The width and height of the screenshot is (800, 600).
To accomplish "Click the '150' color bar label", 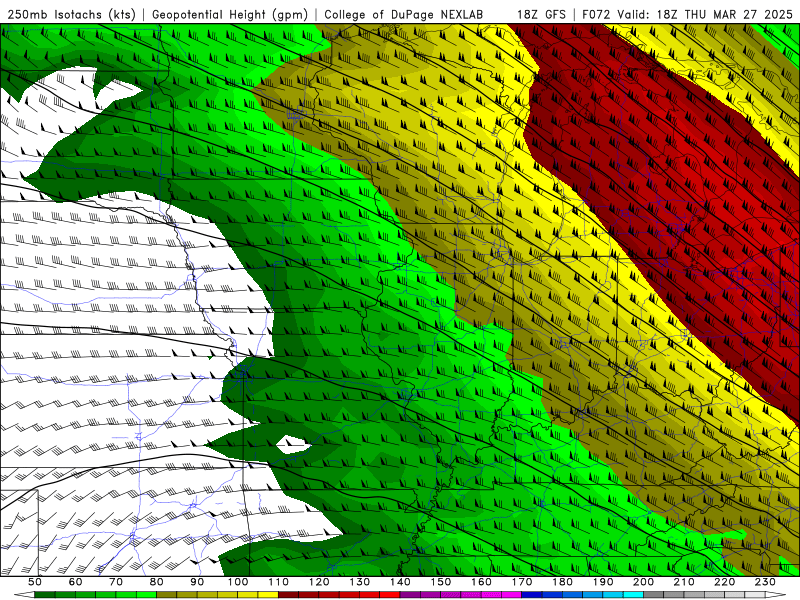I will (x=441, y=582).
